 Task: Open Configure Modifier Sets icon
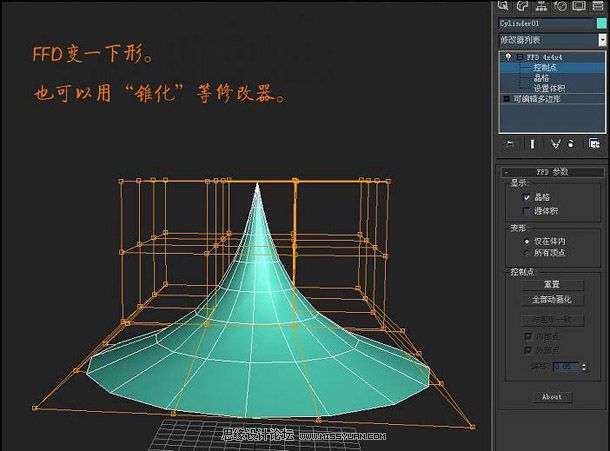tap(594, 144)
